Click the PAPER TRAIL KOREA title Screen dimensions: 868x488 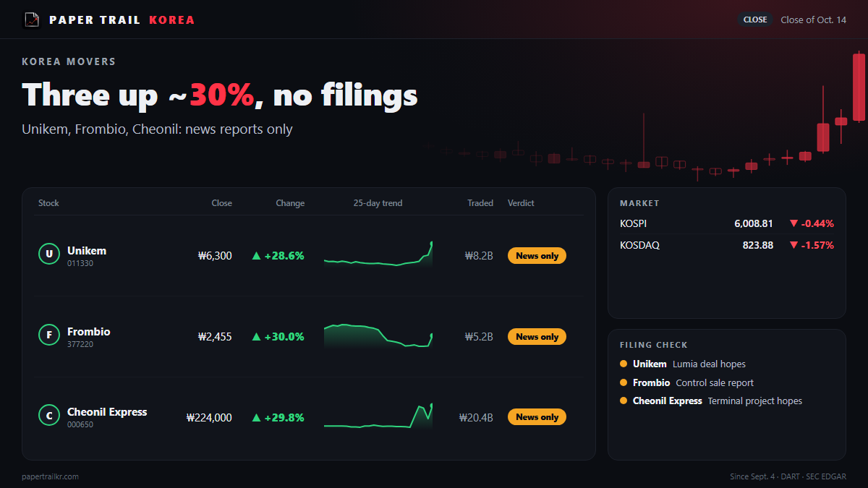[122, 20]
